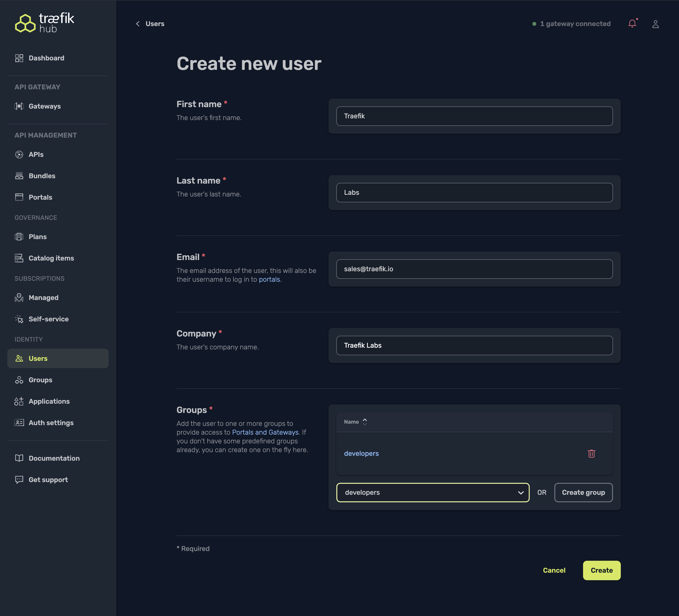Click into the Email input field

(x=474, y=269)
